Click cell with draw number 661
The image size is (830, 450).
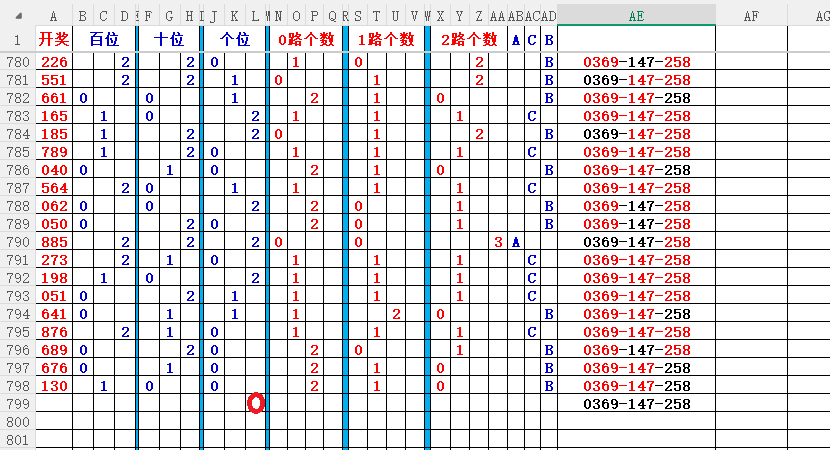tap(53, 98)
